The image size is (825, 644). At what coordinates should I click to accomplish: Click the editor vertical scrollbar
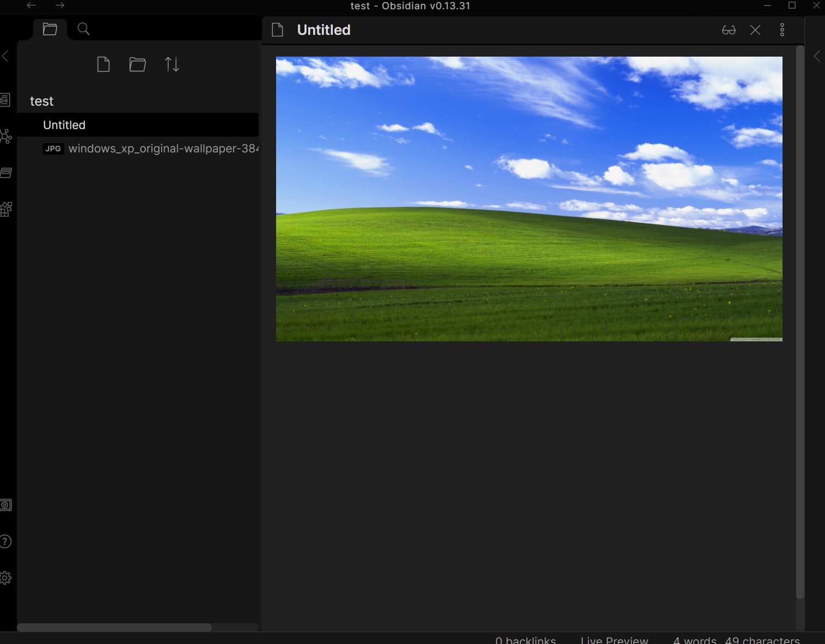(800, 322)
